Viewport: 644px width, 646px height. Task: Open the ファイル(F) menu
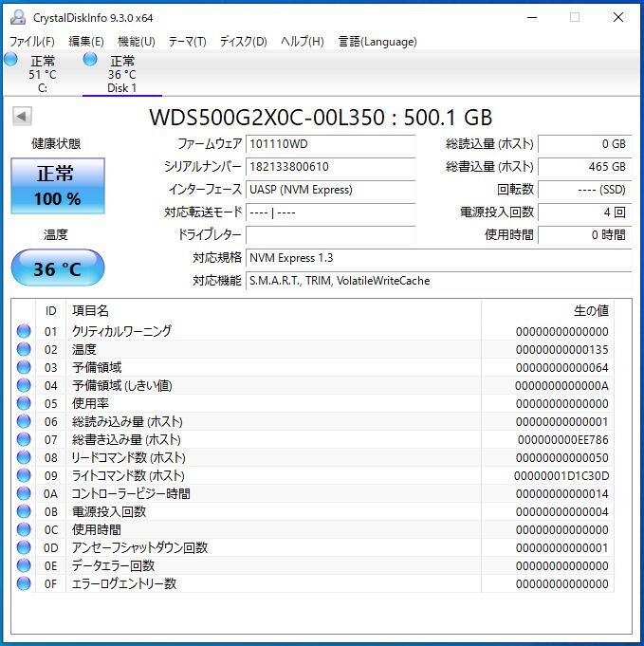pos(31,42)
